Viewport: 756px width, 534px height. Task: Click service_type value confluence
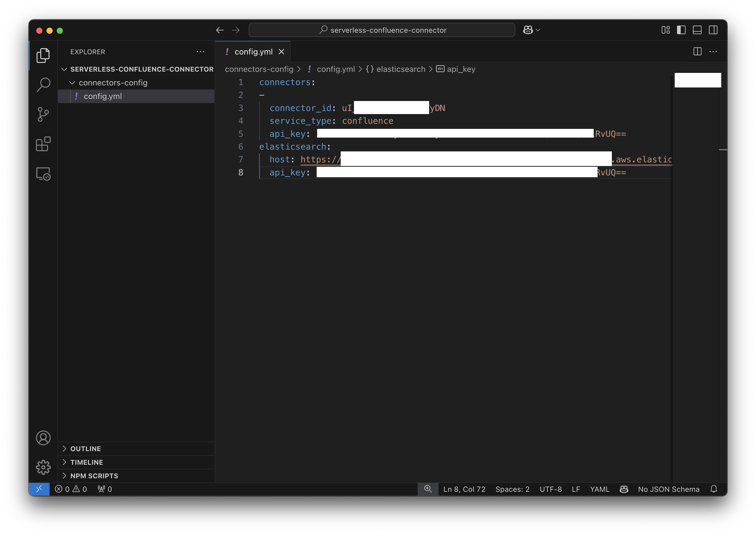(368, 120)
